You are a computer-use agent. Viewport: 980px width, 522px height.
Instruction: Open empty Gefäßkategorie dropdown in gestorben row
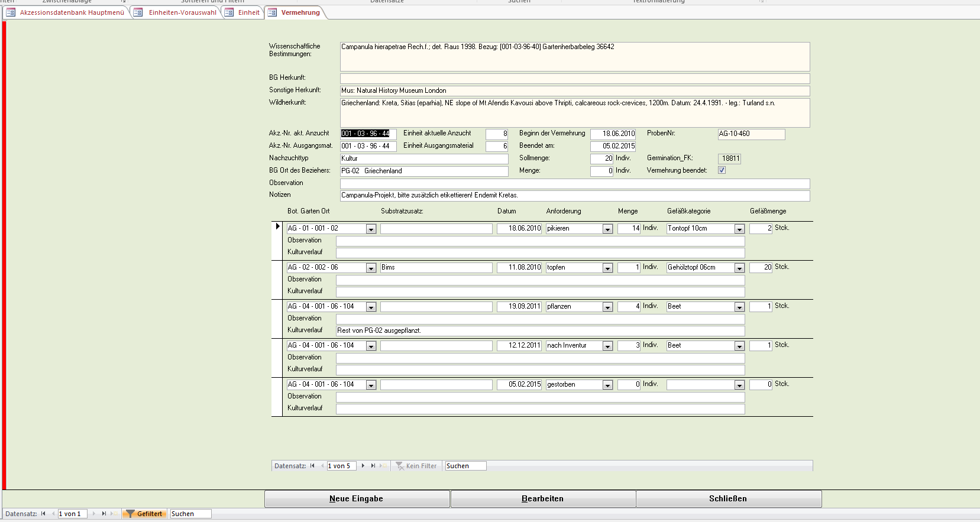coord(739,385)
